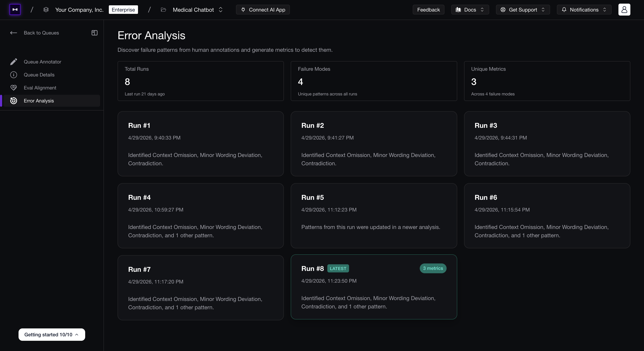Click the Error Analysis page heading

coord(151,36)
